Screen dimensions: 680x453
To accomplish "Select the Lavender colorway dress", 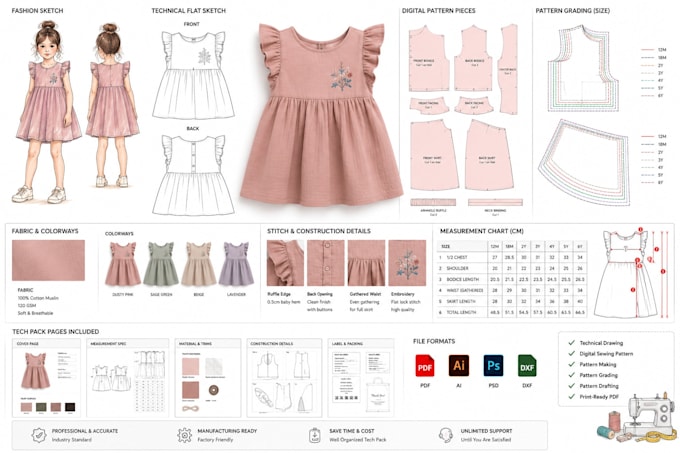I will [236, 264].
